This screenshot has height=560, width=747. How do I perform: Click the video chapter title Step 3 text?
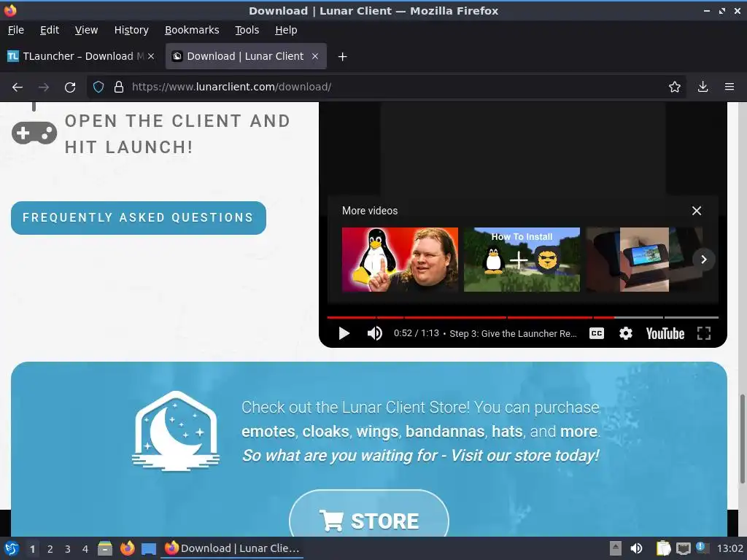(513, 334)
